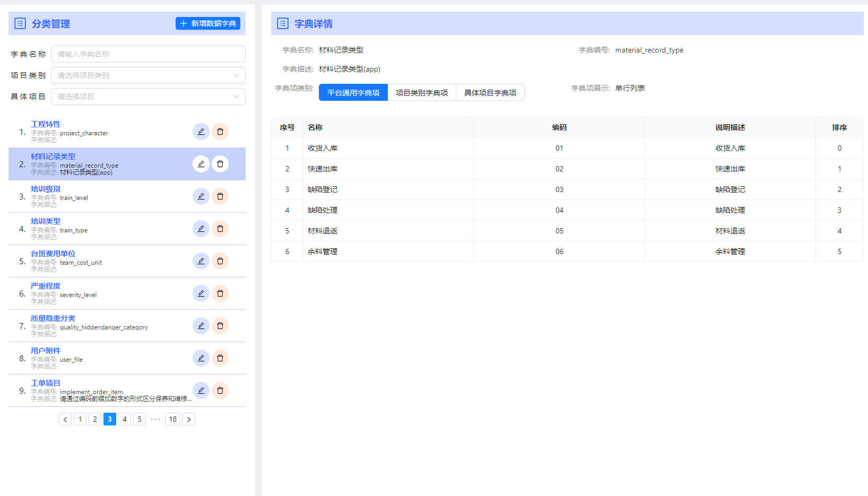The image size is (868, 496).
Task: Select 材料记录类型 title in list
Action: (x=53, y=156)
